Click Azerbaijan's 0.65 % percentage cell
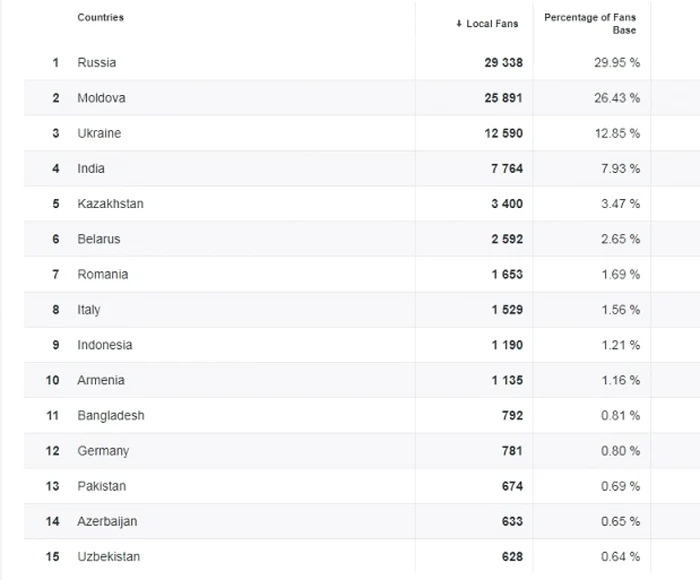The height and width of the screenshot is (580, 700). pos(620,521)
